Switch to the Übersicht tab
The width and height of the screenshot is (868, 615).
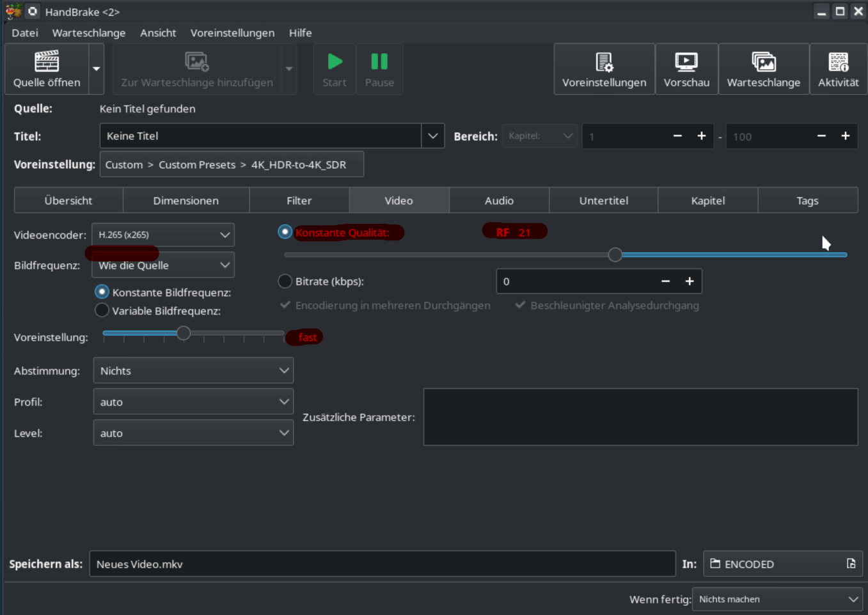68,200
